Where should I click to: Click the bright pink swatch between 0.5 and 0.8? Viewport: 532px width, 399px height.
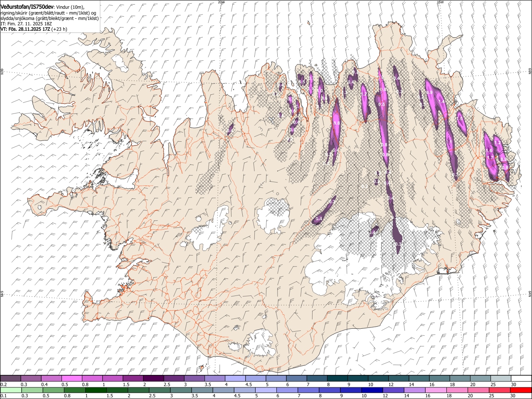(x=72, y=379)
